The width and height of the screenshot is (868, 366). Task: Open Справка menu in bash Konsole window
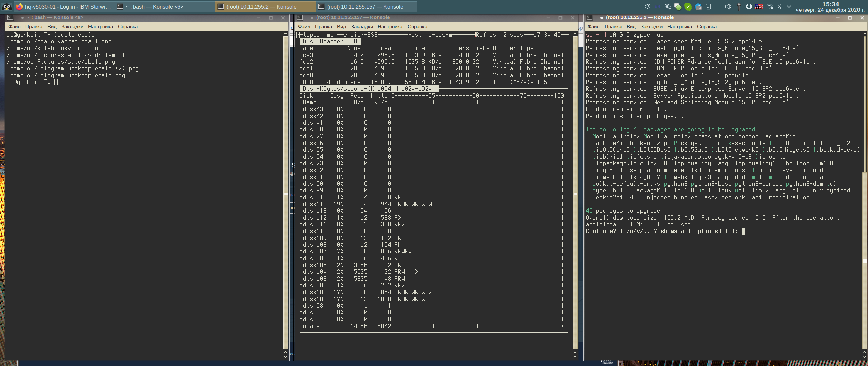(128, 27)
